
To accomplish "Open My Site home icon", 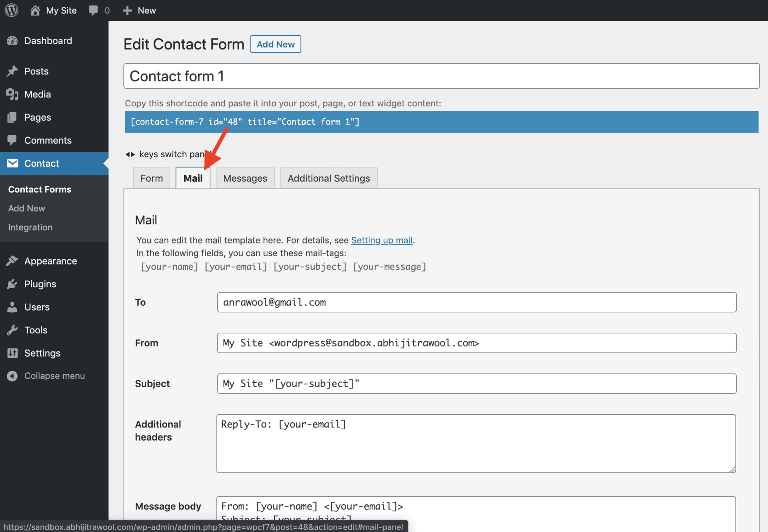I will (x=35, y=10).
